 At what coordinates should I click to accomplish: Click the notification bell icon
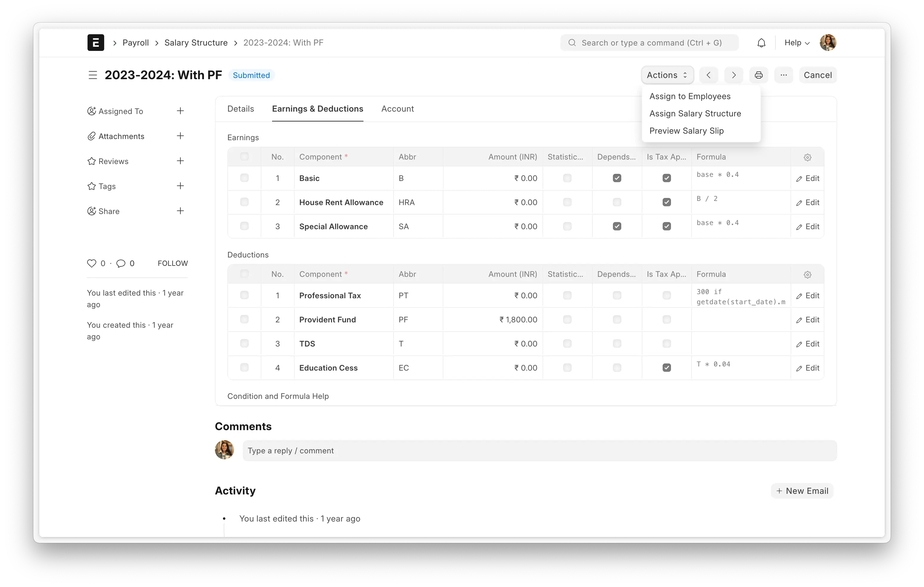click(761, 43)
